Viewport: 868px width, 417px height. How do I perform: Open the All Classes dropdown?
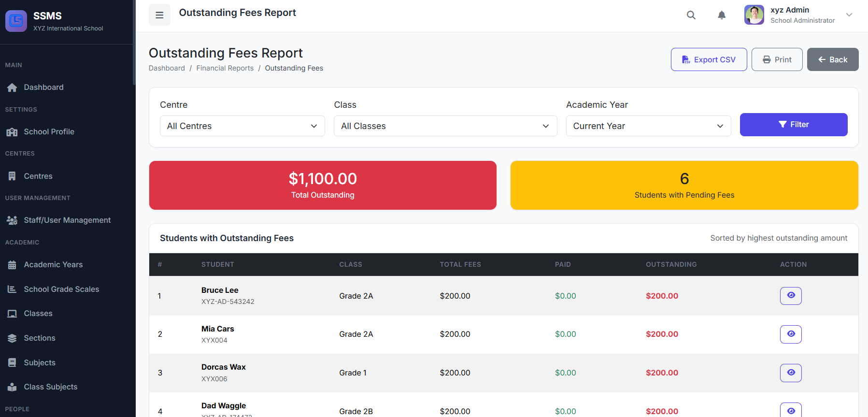(445, 126)
